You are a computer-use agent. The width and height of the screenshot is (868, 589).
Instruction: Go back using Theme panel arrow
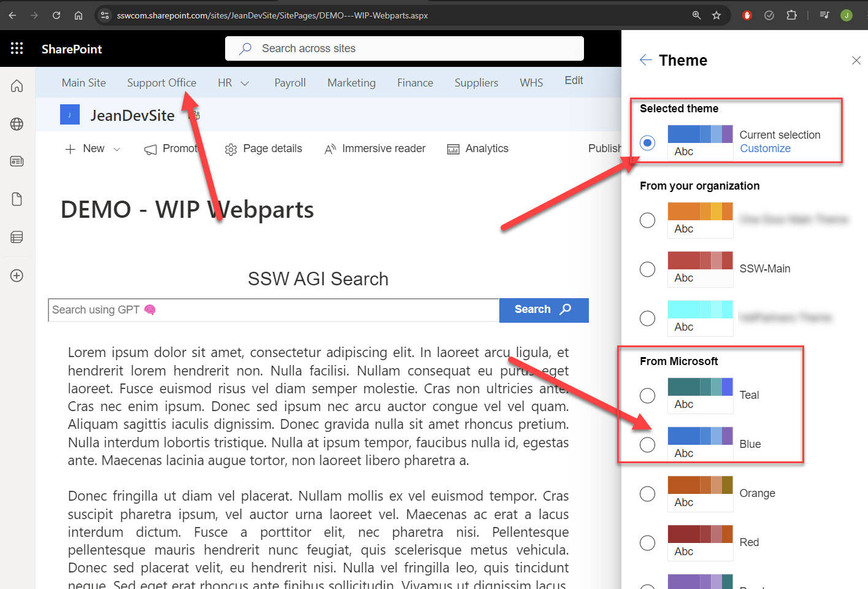coord(645,60)
